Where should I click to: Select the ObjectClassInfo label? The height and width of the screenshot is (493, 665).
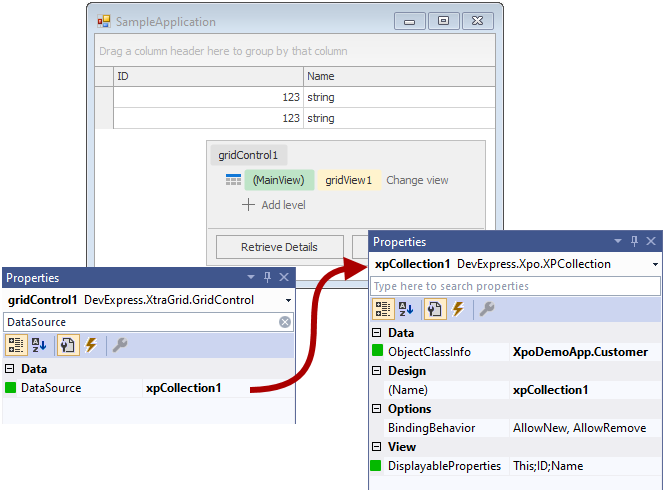[429, 352]
